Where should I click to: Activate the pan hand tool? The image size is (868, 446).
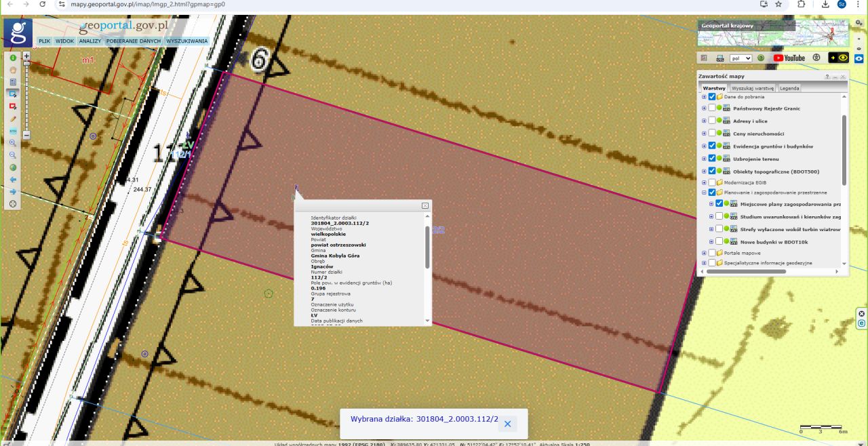13,69
